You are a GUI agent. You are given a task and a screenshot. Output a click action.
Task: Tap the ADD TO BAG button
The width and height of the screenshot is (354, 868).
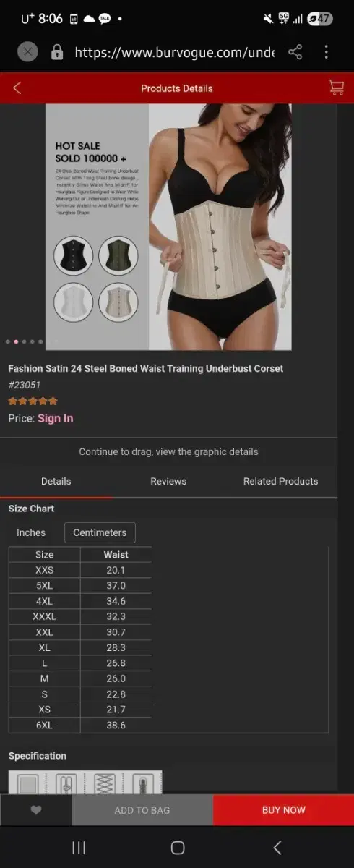click(142, 810)
